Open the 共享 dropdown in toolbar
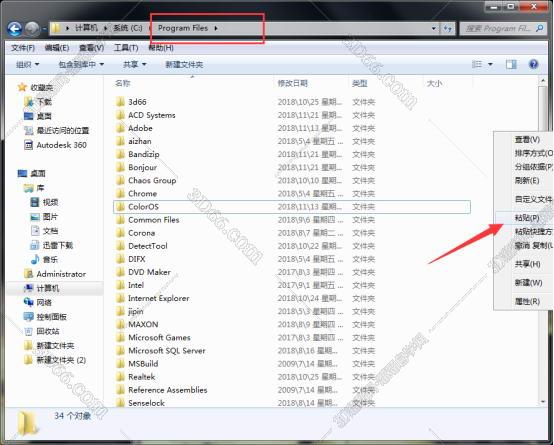 134,64
